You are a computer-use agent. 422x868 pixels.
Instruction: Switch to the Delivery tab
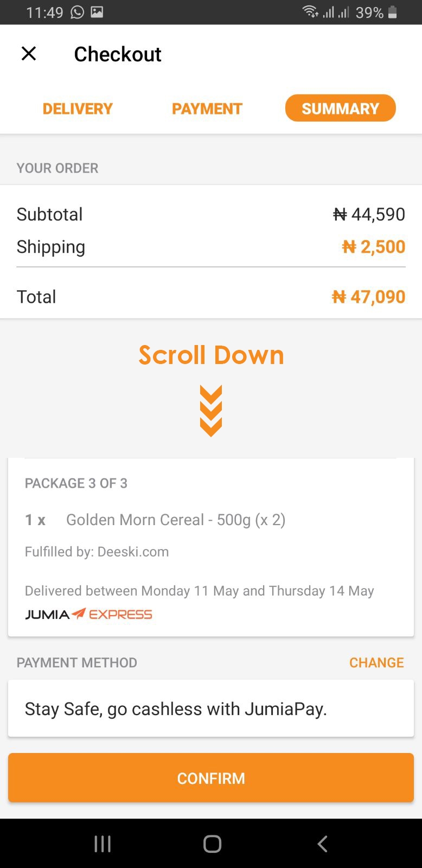point(78,108)
